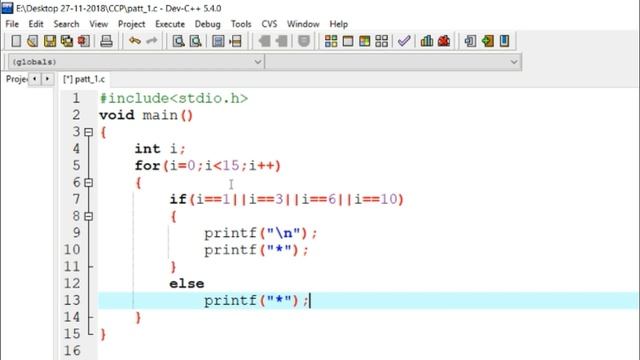Click the Goto line toolbar icon
Image resolution: width=640 pixels, height=360 pixels.
(236, 41)
